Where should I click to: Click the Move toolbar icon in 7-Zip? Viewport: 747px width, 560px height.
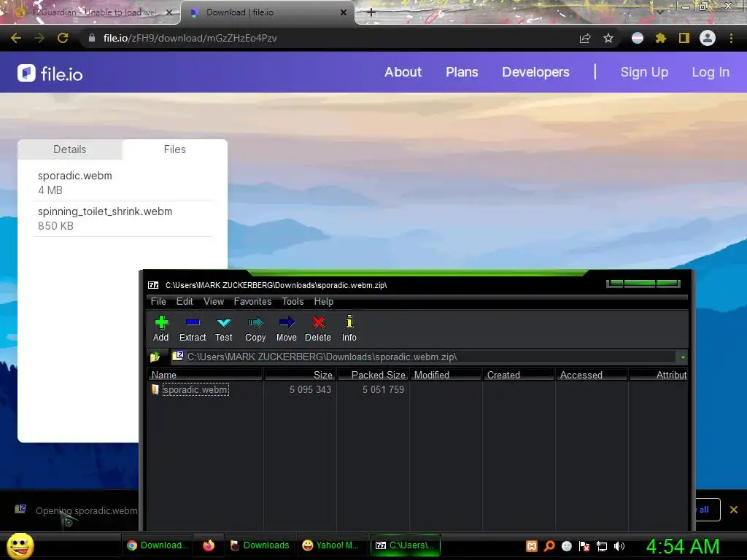coord(286,328)
